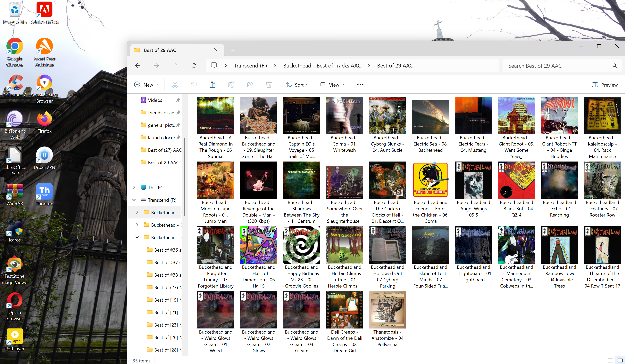Collapse the third Buckethead folder under Transcend
625x364 pixels.
click(137, 237)
